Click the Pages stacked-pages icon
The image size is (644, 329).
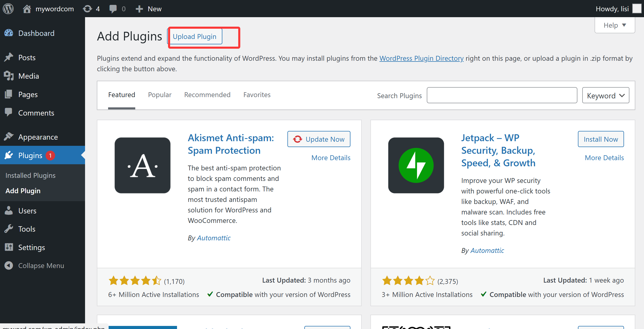click(8, 94)
